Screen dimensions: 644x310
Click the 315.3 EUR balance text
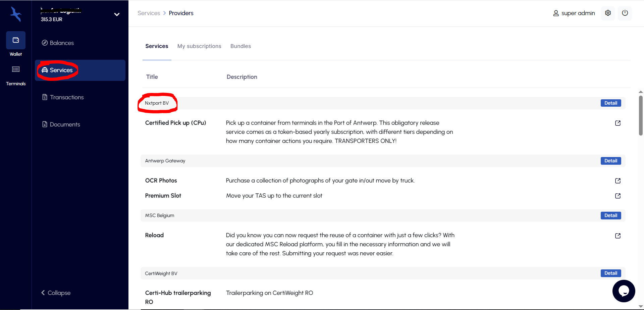[x=52, y=19]
